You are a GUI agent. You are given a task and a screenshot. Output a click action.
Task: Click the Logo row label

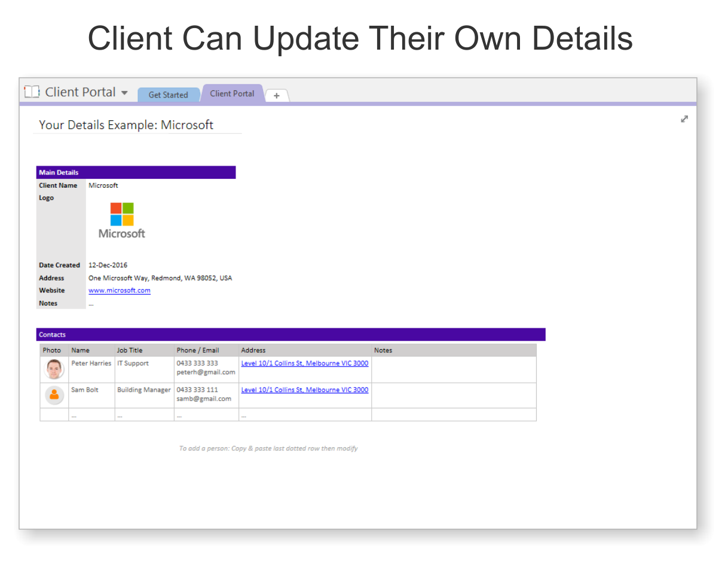47,198
